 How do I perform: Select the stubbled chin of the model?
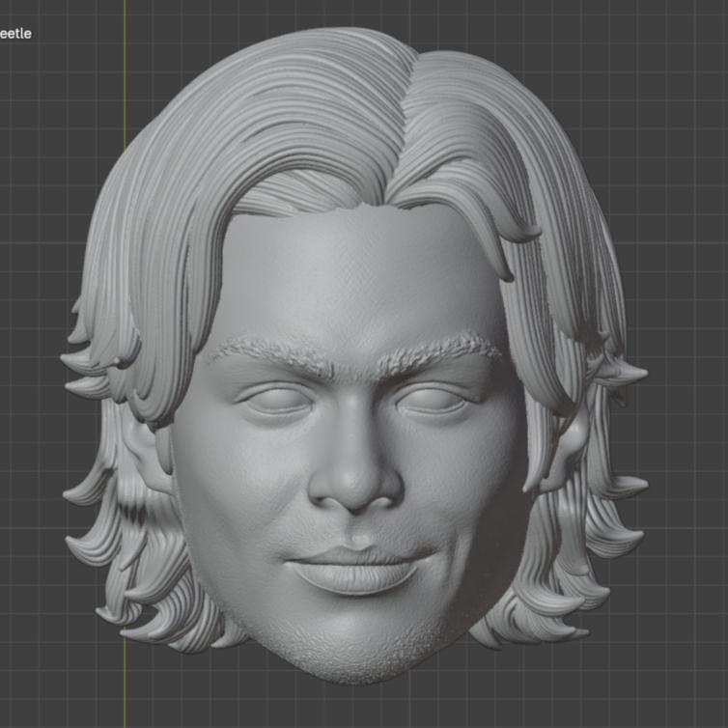pos(359,642)
